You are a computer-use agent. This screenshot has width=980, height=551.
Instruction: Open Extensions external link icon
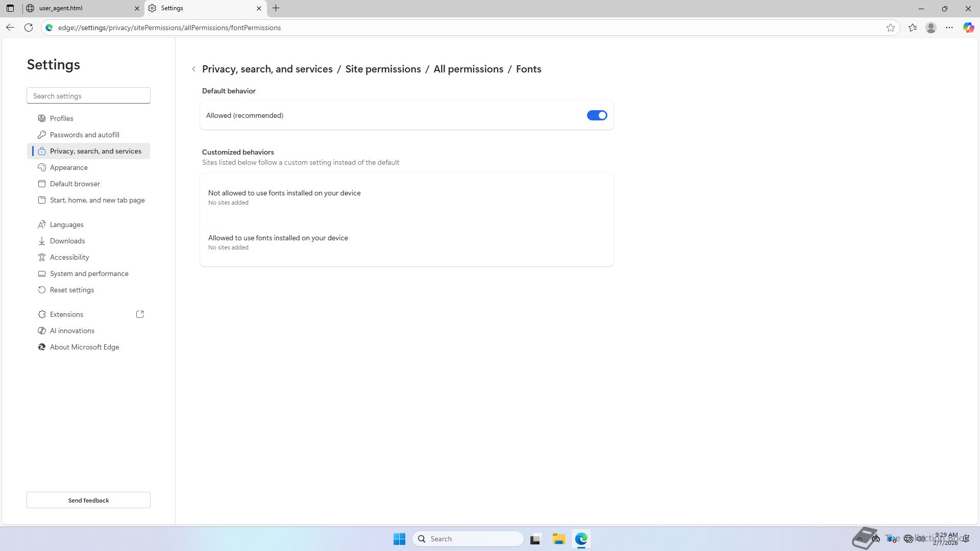click(x=140, y=314)
